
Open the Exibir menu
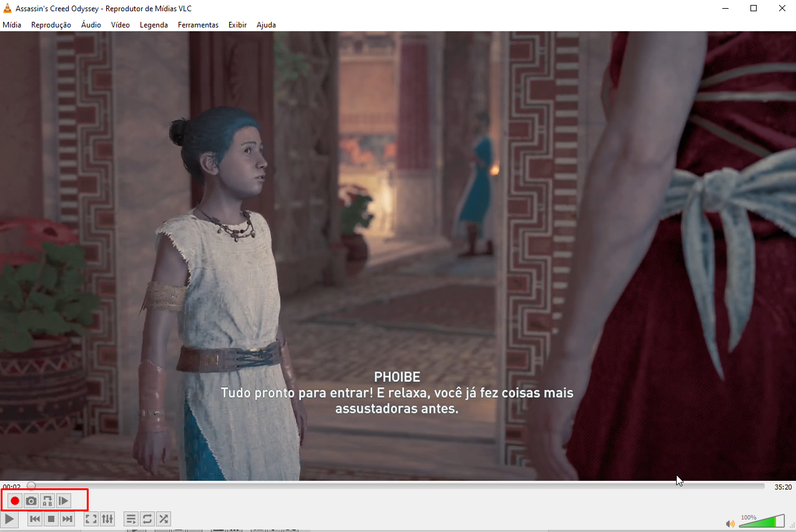tap(237, 25)
